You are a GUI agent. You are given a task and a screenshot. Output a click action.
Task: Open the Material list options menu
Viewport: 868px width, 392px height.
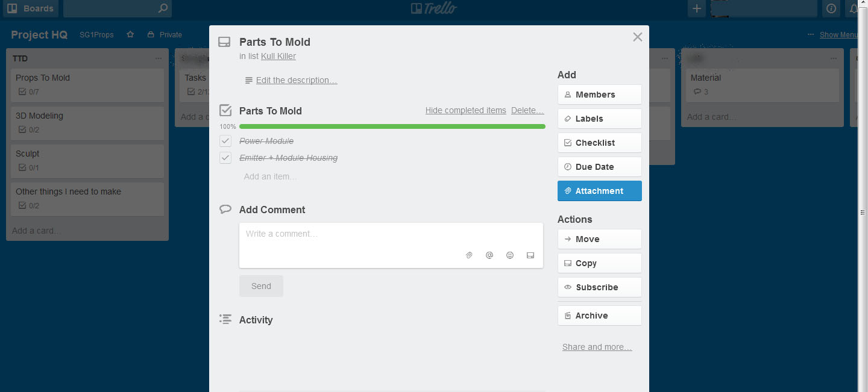[x=834, y=58]
